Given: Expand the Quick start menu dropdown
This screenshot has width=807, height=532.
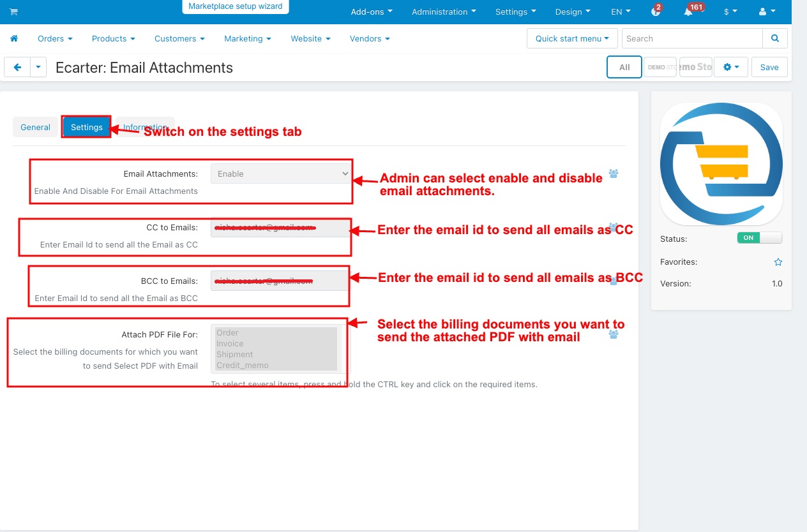Looking at the screenshot, I should [x=572, y=38].
